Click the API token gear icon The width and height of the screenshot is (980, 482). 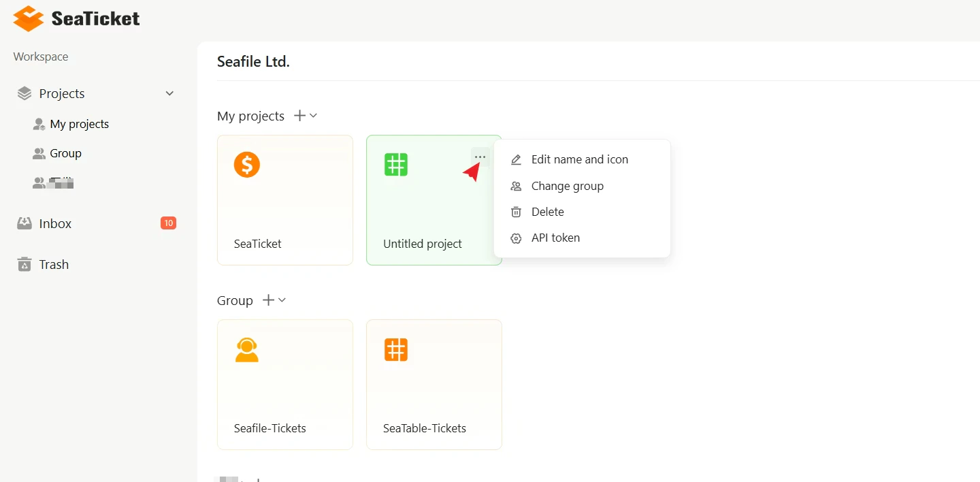(x=516, y=238)
